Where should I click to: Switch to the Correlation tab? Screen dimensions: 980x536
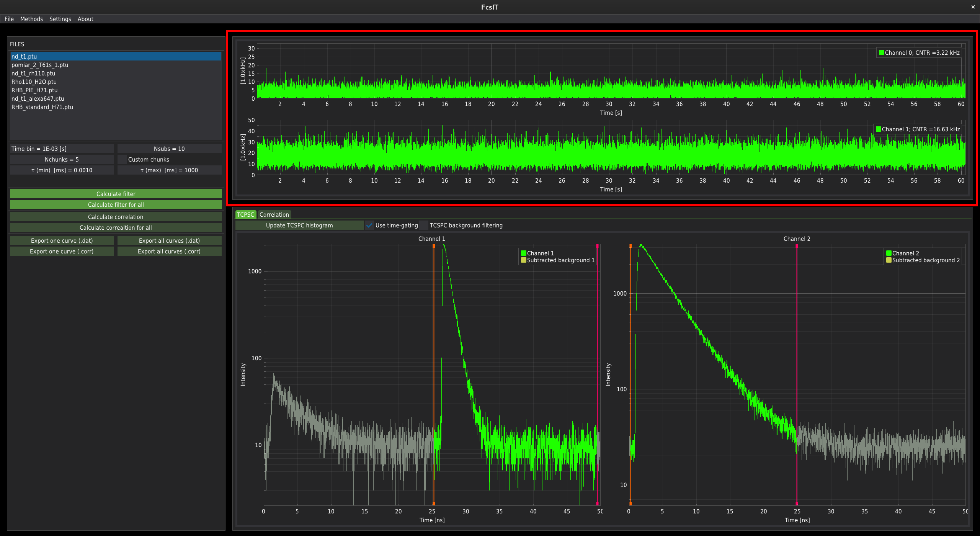274,215
